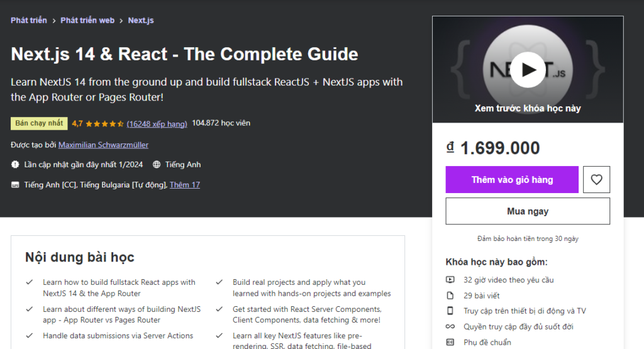
Task: Open instructor Maximilian Schwarzmüller's profile
Action: click(x=103, y=145)
